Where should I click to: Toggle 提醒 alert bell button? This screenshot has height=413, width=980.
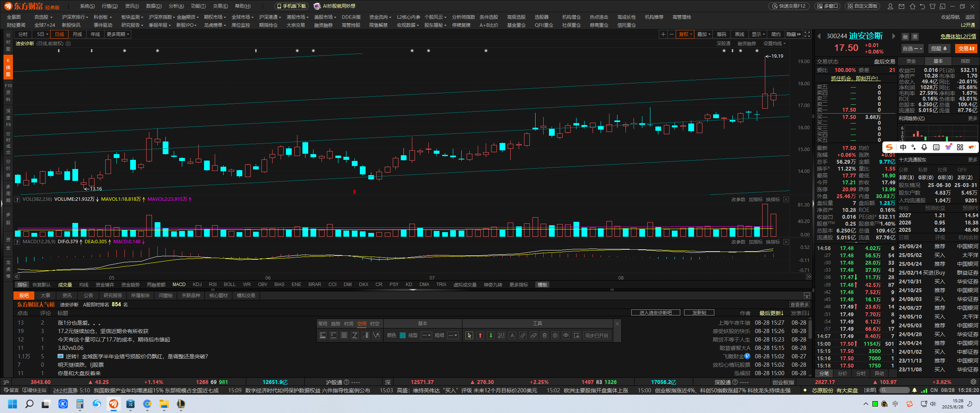tap(939, 49)
